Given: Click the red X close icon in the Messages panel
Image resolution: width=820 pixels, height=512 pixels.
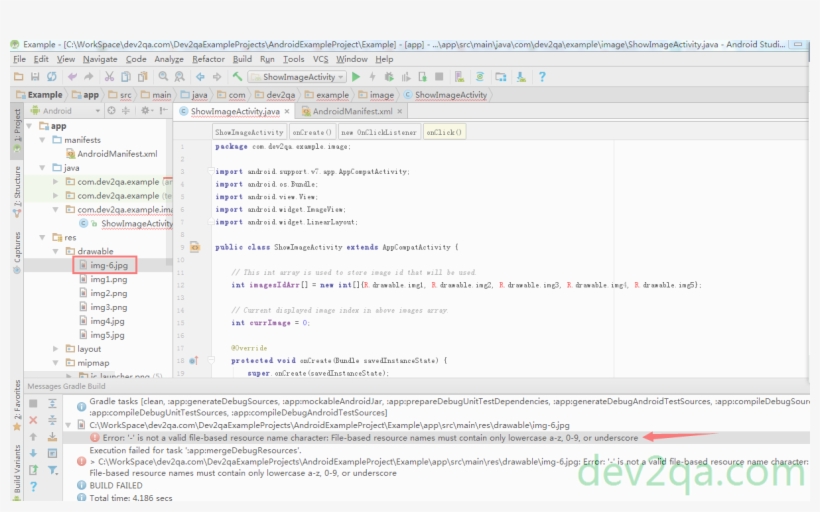Looking at the screenshot, I should tap(33, 420).
